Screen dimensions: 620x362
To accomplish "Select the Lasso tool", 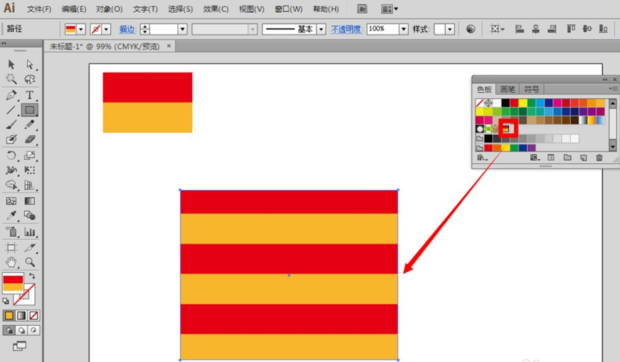I will tap(30, 79).
